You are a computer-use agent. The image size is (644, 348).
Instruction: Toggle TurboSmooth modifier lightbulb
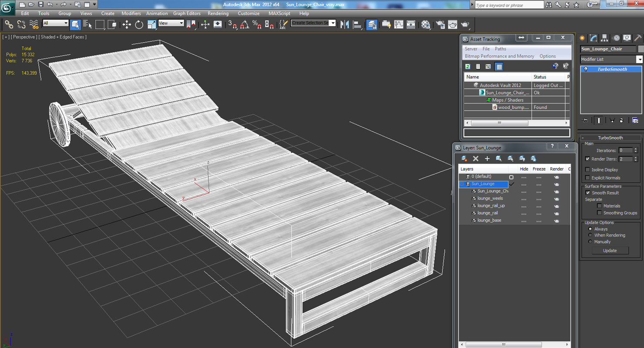click(x=586, y=69)
